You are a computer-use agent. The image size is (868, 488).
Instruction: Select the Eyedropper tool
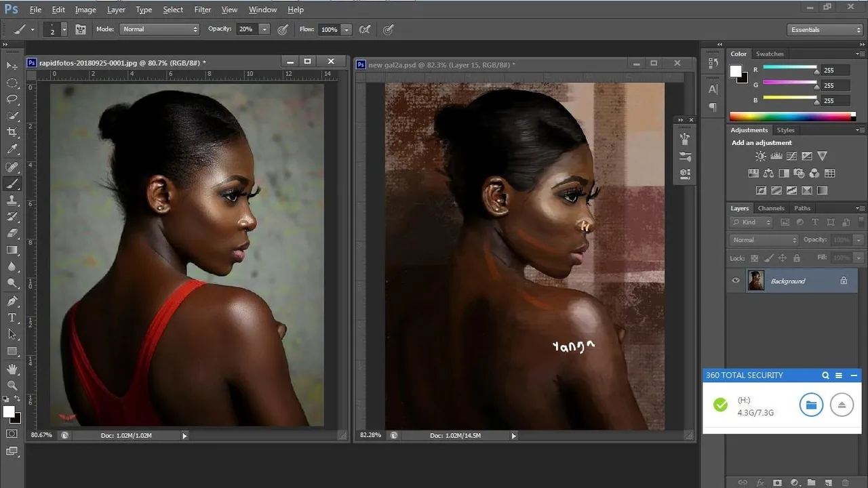[x=12, y=150]
